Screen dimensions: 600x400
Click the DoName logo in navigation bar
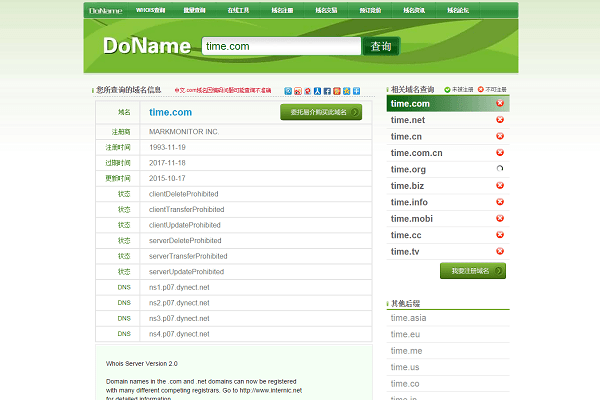pyautogui.click(x=106, y=11)
